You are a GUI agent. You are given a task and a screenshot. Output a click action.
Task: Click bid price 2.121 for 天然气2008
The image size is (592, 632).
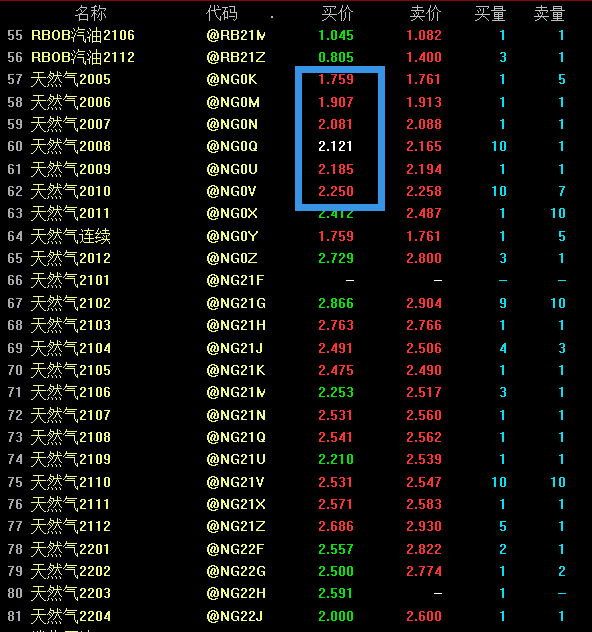(x=335, y=146)
